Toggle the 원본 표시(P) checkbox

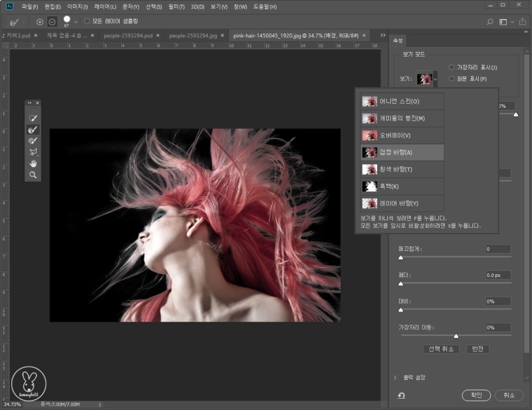click(x=452, y=79)
